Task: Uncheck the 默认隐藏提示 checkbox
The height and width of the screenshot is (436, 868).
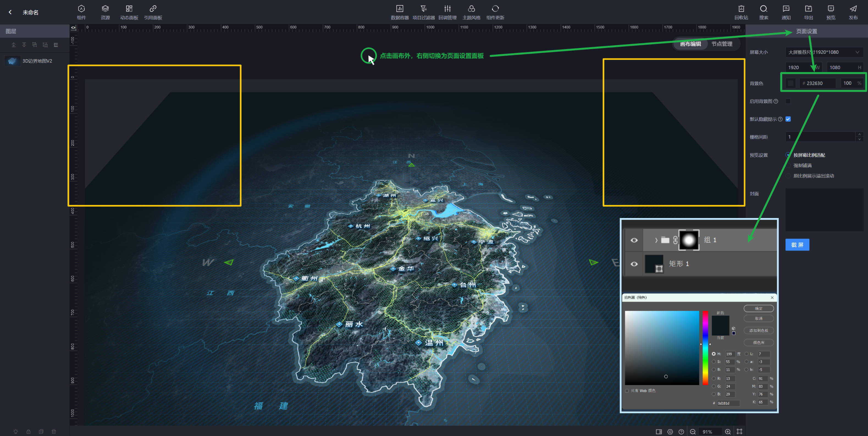Action: [x=788, y=119]
